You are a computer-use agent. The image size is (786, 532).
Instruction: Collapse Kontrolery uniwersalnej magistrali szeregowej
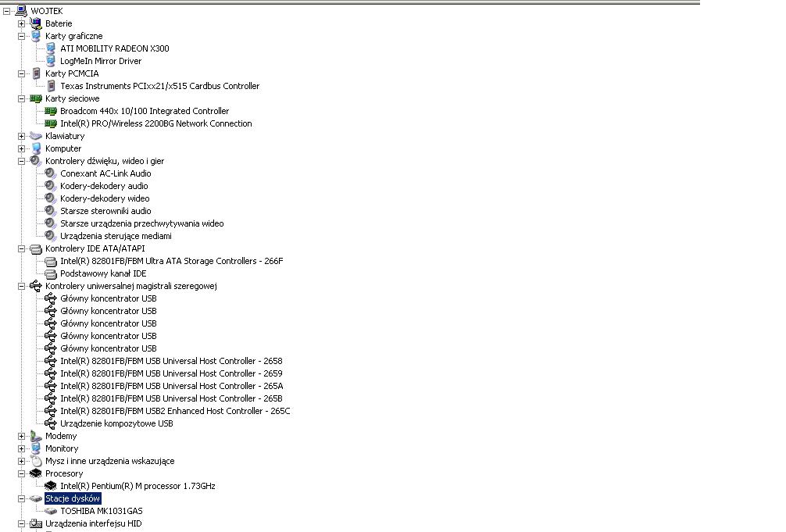21,286
